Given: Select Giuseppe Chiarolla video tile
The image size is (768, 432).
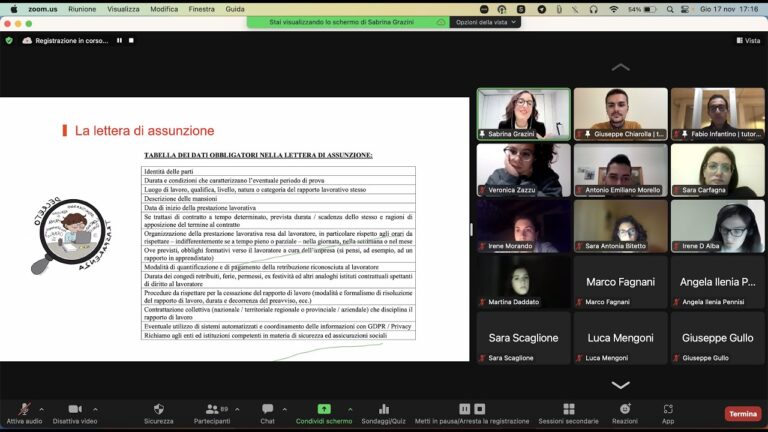Looking at the screenshot, I should click(621, 114).
